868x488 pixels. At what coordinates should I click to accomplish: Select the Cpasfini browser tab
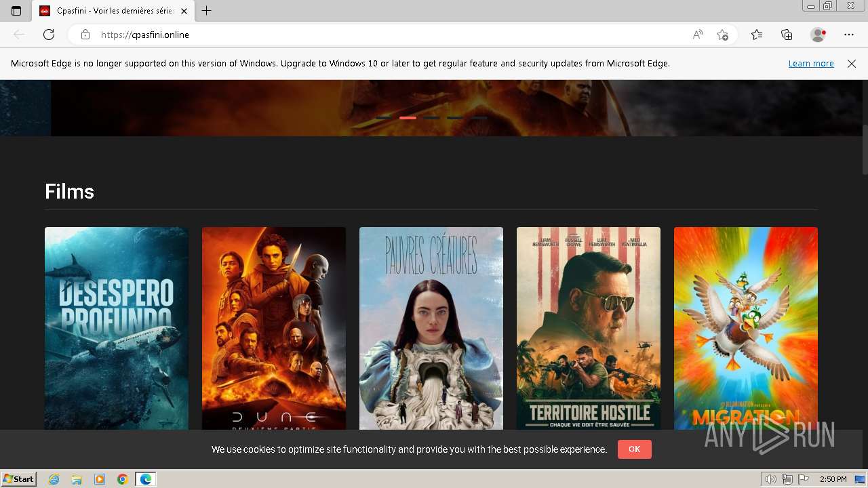point(113,11)
